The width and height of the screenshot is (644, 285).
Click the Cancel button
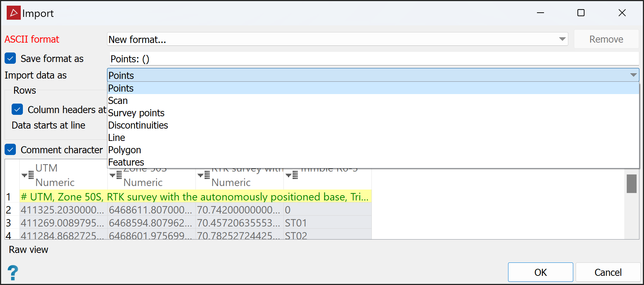(608, 272)
